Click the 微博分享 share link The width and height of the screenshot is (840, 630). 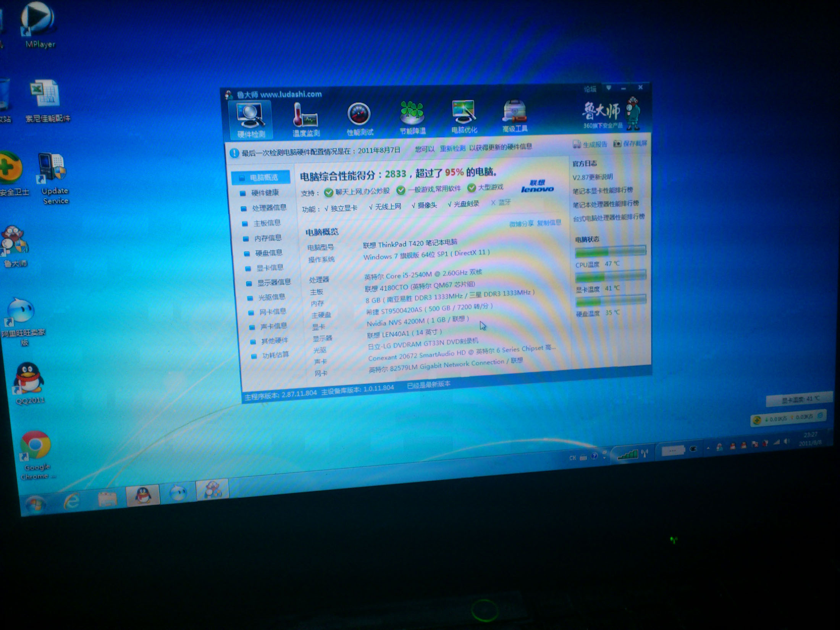(x=521, y=224)
